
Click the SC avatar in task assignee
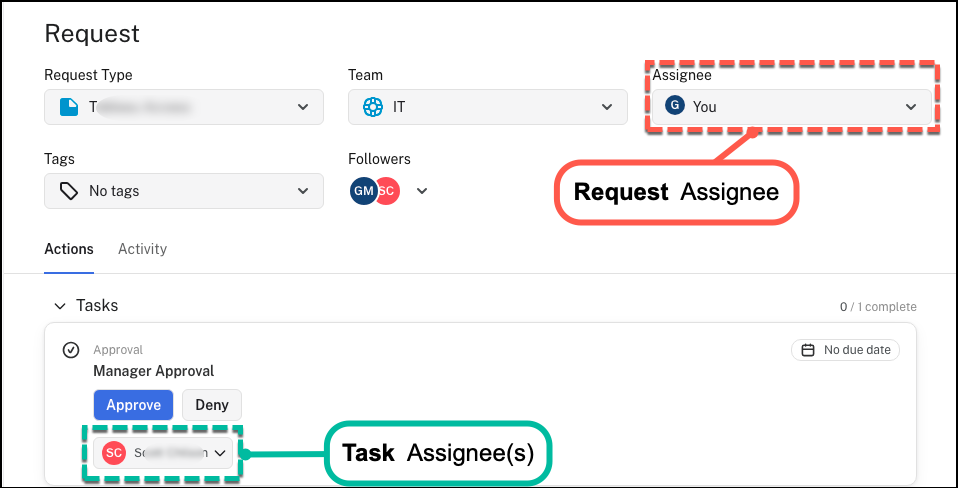[x=114, y=453]
